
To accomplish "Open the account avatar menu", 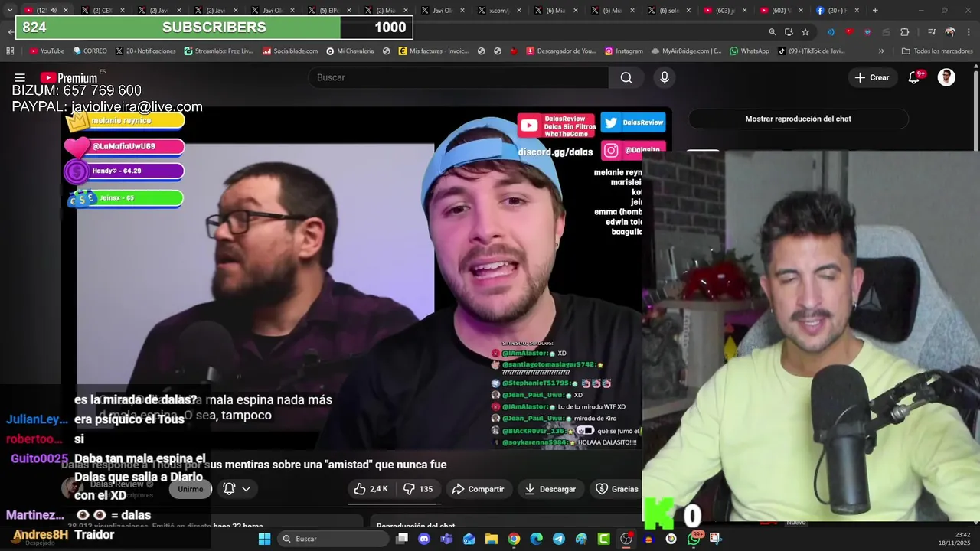I will (947, 77).
